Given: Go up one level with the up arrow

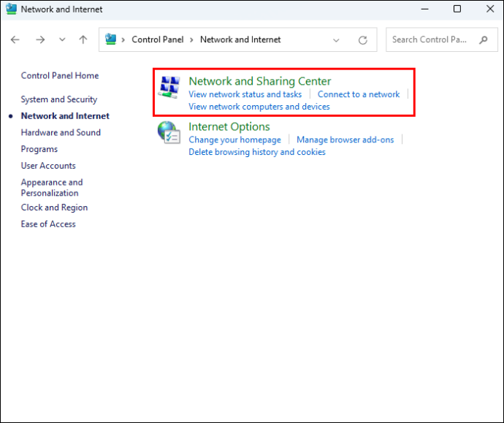Looking at the screenshot, I should click(x=83, y=39).
